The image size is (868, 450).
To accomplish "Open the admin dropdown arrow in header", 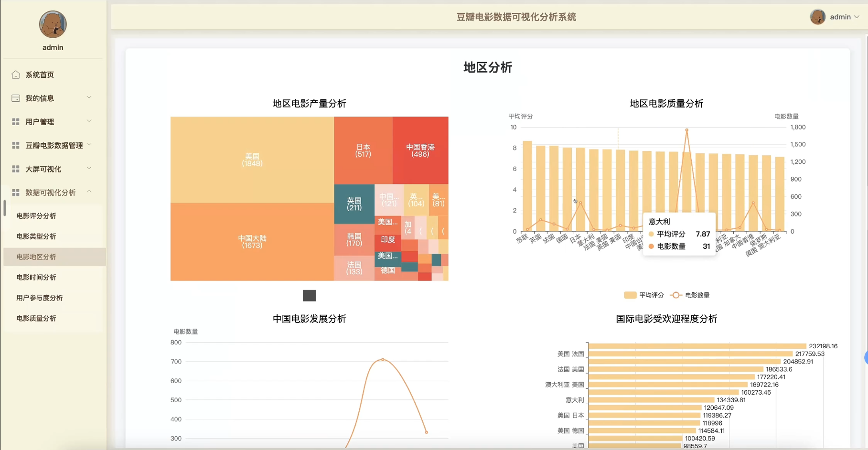I will point(857,17).
